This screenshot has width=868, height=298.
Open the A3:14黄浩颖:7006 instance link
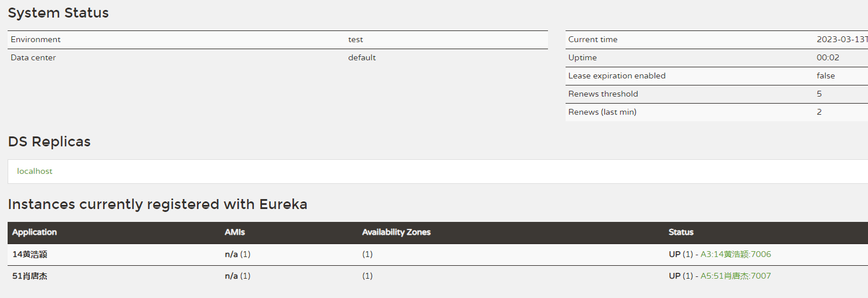click(x=736, y=254)
